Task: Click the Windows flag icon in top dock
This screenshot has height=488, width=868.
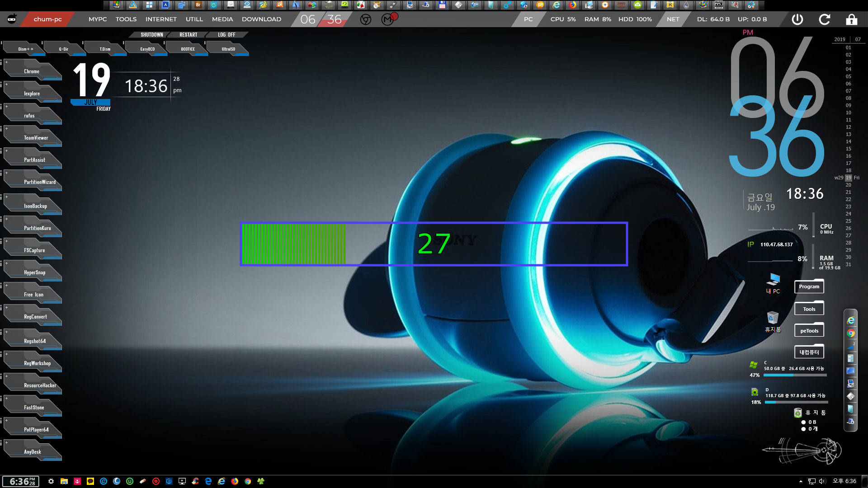Action: tap(117, 5)
